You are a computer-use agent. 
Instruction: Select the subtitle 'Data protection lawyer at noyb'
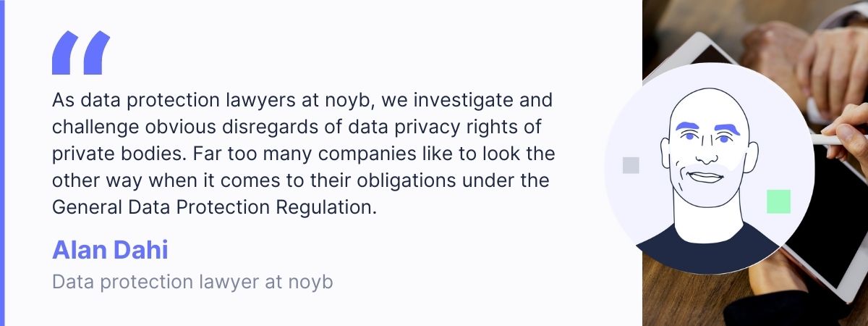pyautogui.click(x=192, y=282)
